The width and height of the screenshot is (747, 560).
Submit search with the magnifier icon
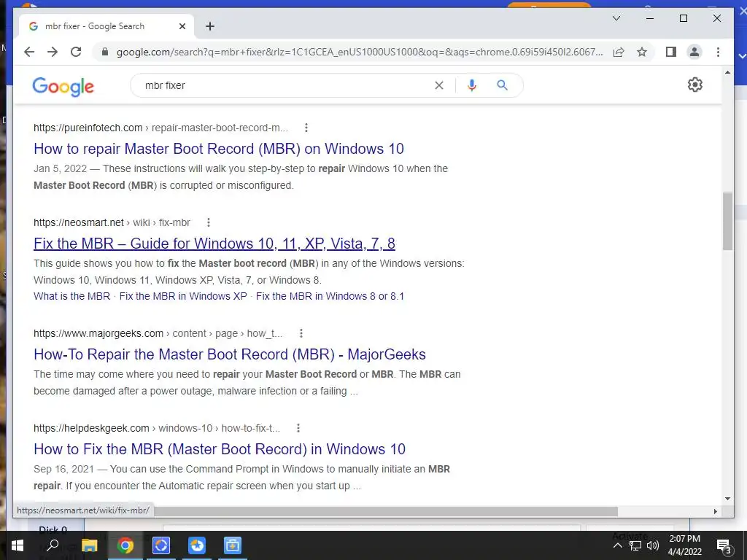coord(502,85)
